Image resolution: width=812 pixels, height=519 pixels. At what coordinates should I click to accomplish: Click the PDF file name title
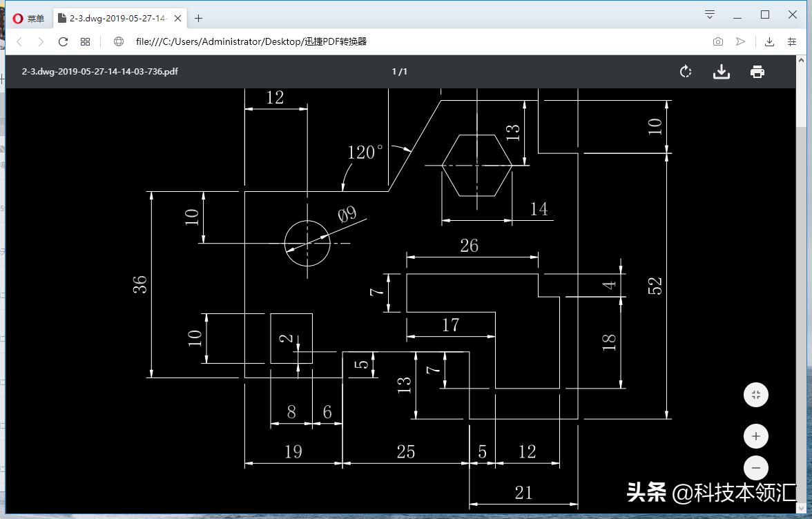coord(100,71)
